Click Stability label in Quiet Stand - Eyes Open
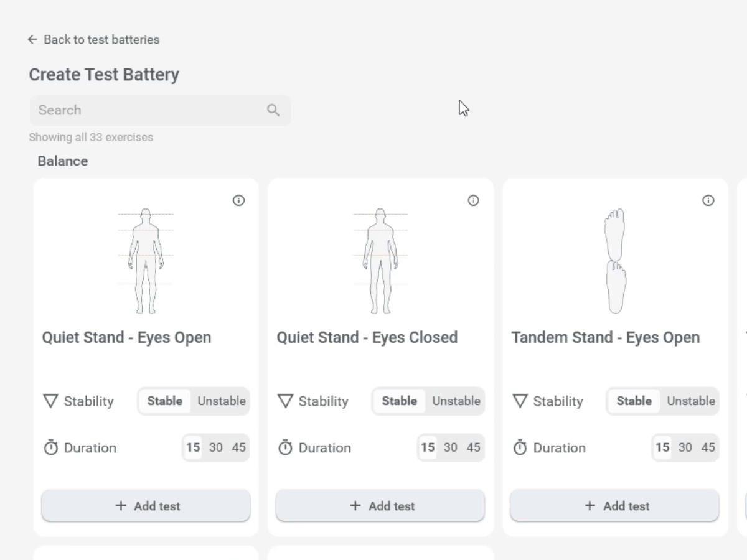The height and width of the screenshot is (560, 747). 88,401
